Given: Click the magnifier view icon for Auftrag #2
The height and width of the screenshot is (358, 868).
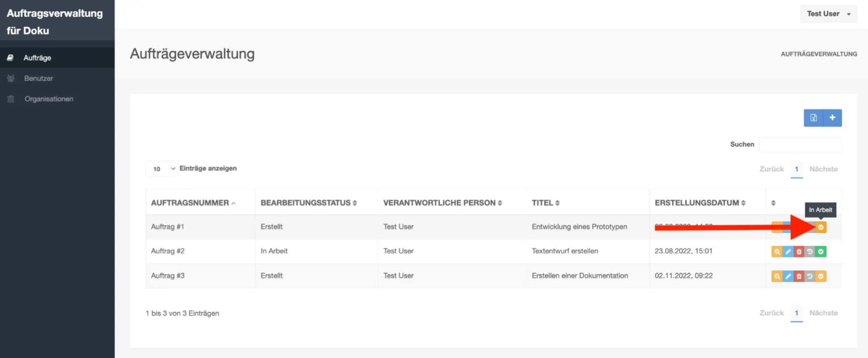Looking at the screenshot, I should point(776,252).
